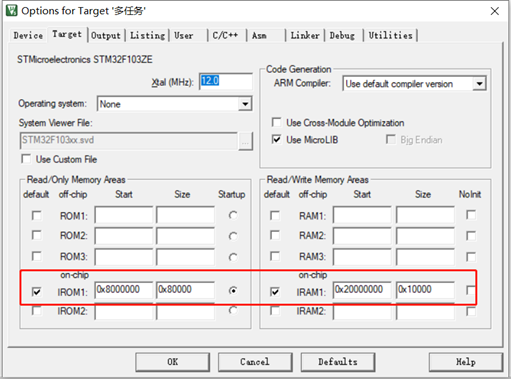Switch to the Device tab
Screen dimensions: 511x379
28,35
